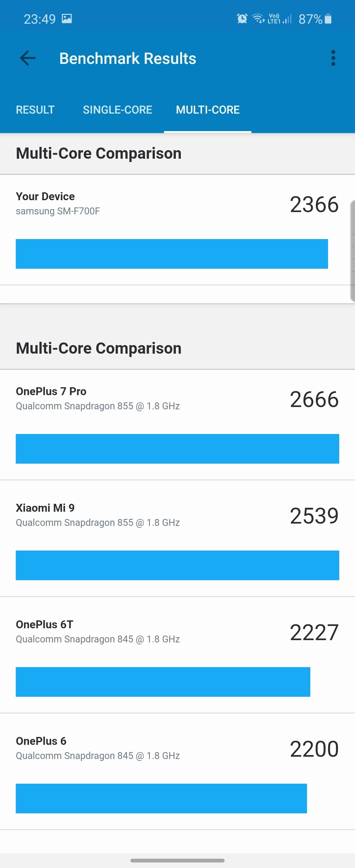The image size is (355, 868).
Task: Tap the image notification icon
Action: tap(67, 18)
